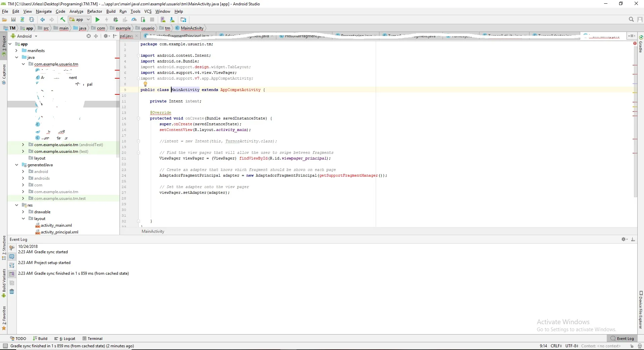Collapse the java folder
Screen dimensions: 644x350
16,57
